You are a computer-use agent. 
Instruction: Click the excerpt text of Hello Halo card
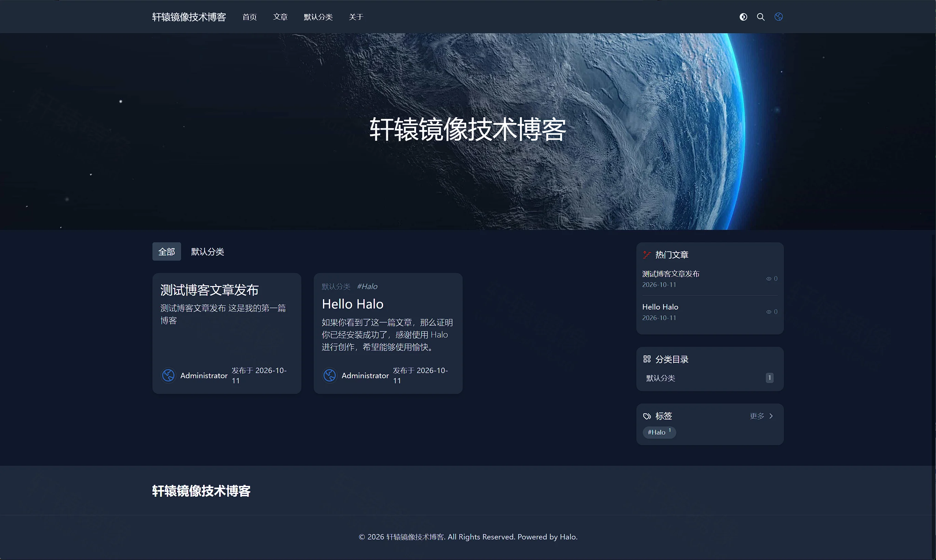[387, 335]
